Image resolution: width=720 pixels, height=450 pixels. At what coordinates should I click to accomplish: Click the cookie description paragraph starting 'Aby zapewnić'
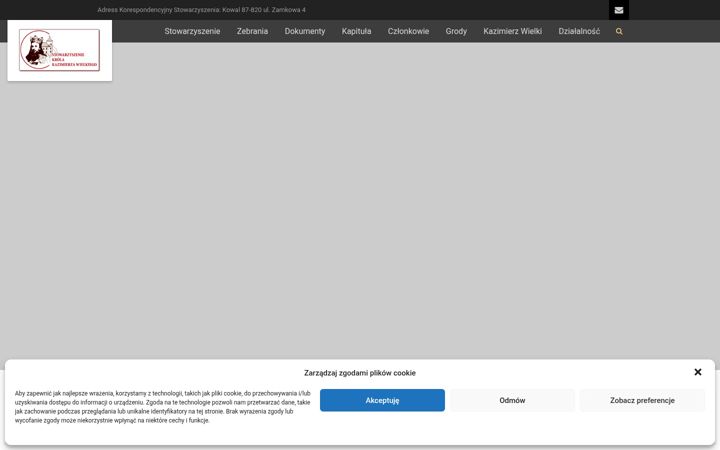(x=163, y=407)
